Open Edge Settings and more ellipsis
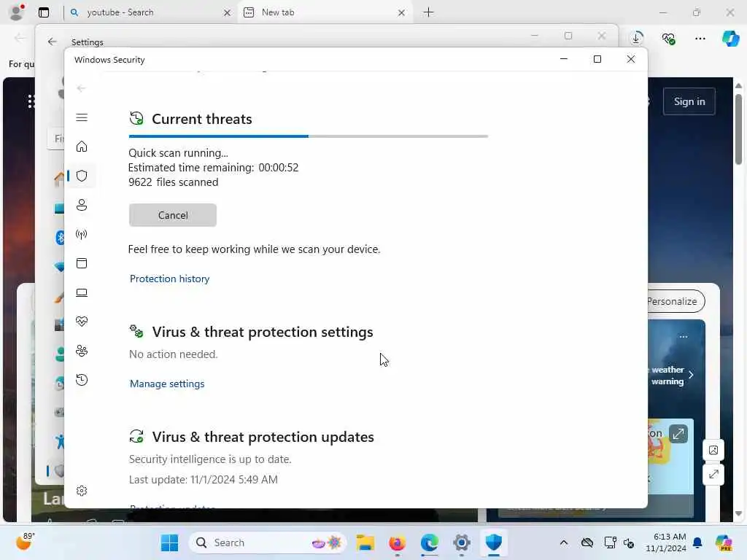This screenshot has height=560, width=747. [700, 38]
